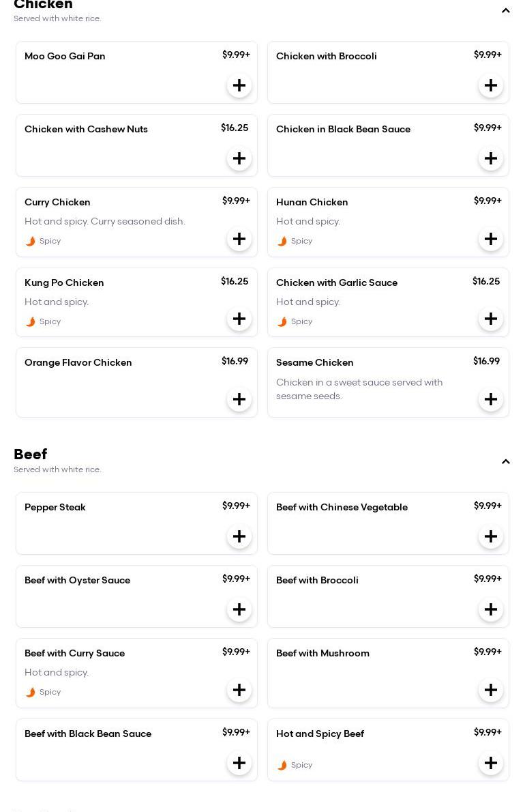Add Kung Po Chicken to order
The width and height of the screenshot is (525, 812).
tap(239, 319)
